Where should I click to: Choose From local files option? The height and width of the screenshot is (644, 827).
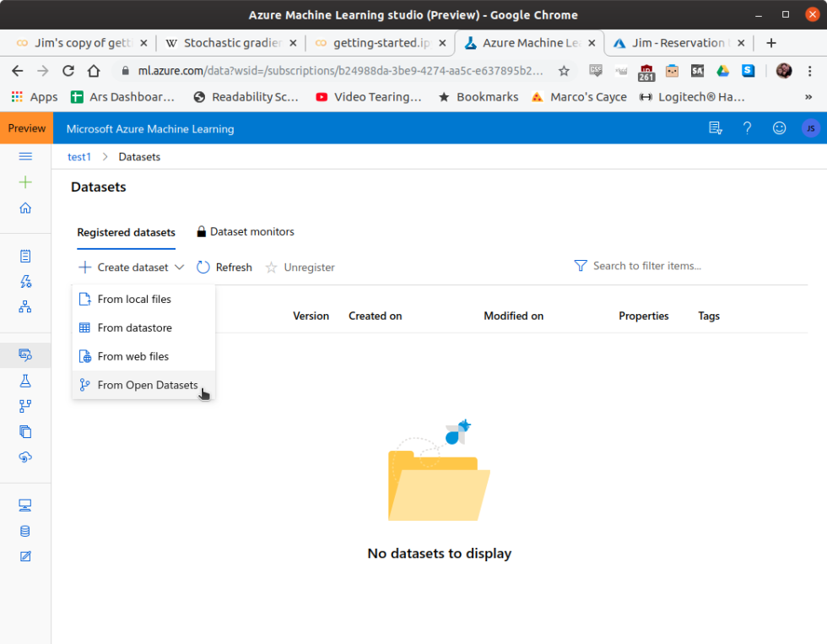(134, 299)
